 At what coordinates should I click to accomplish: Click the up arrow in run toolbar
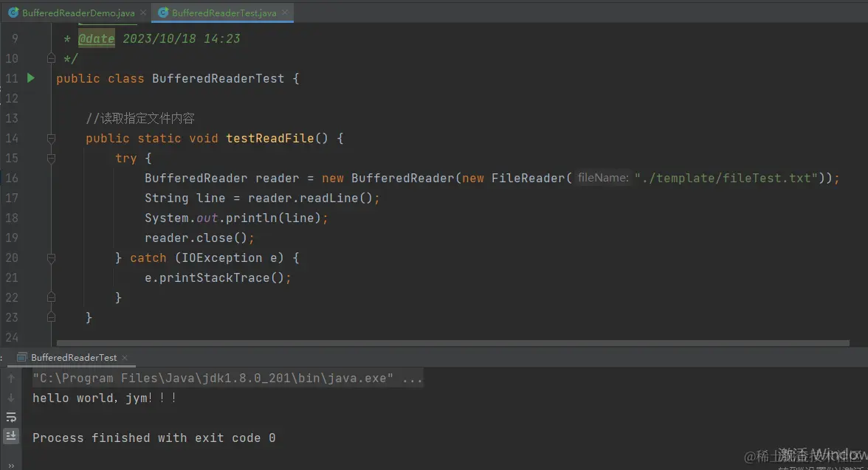coord(10,379)
